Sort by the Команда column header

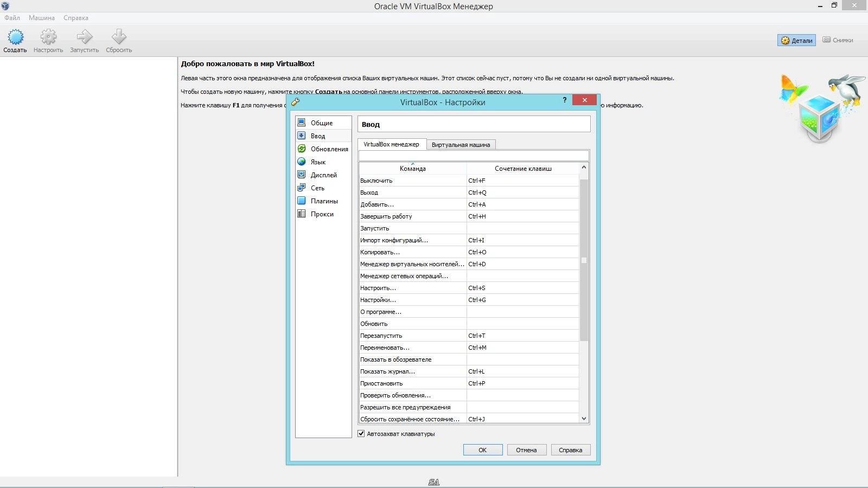tap(413, 168)
